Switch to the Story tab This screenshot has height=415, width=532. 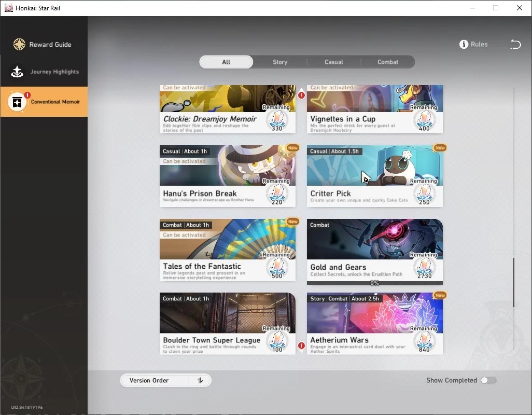[280, 62]
